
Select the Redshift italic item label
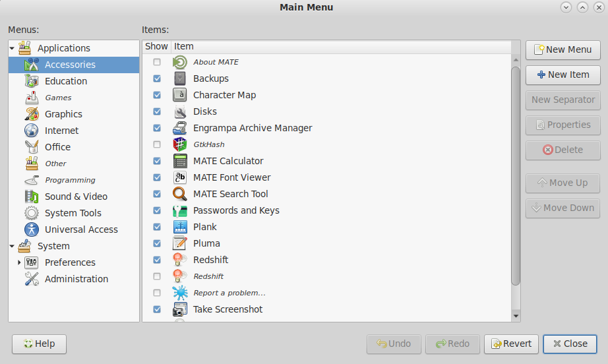tap(208, 276)
